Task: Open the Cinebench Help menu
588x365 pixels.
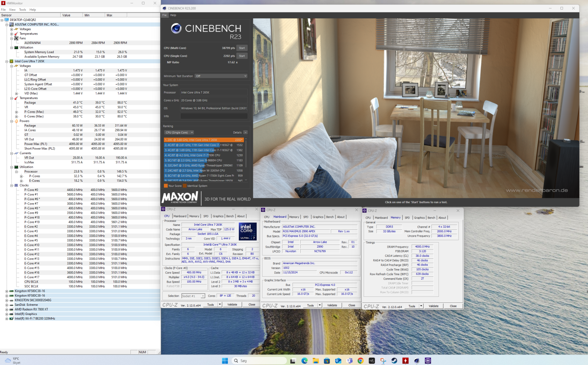Action: (173, 15)
